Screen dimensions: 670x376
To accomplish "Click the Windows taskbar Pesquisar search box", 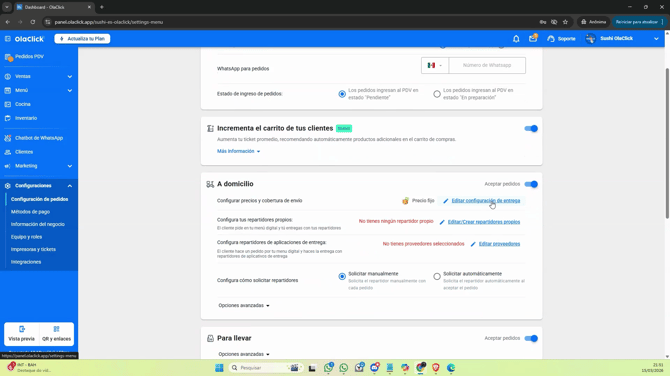I will (x=265, y=368).
